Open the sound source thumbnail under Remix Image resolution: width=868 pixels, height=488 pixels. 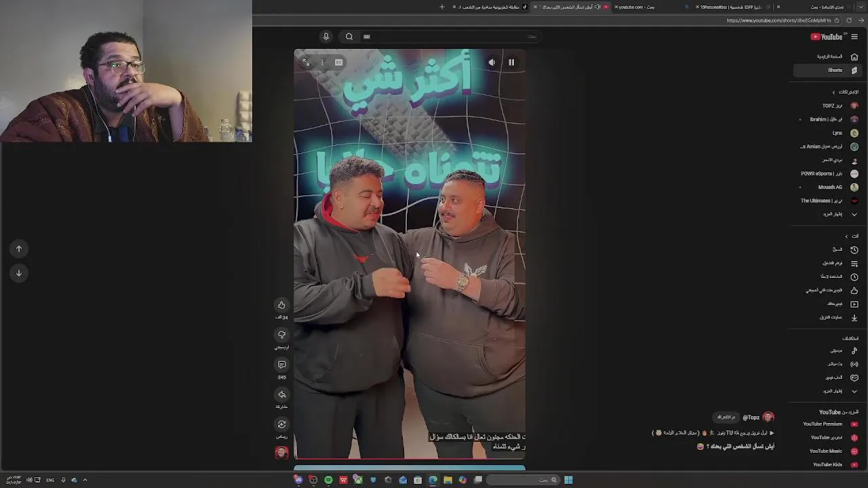click(282, 452)
